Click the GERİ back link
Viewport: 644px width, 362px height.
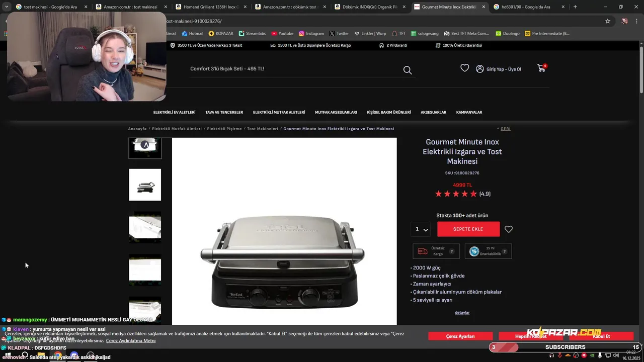[x=504, y=129]
